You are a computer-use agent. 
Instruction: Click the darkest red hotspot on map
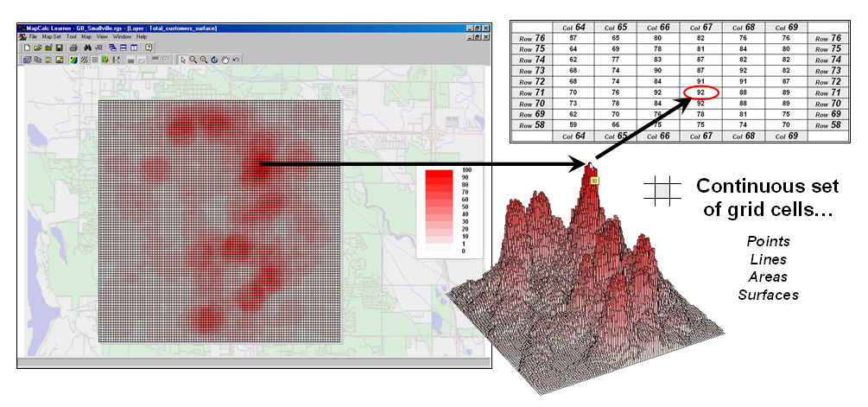(259, 162)
